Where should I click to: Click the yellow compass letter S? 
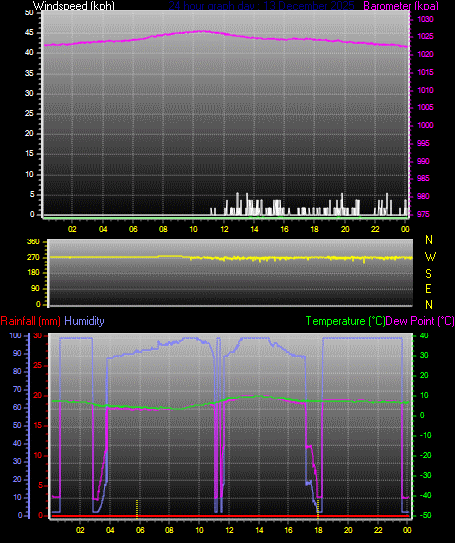point(429,274)
